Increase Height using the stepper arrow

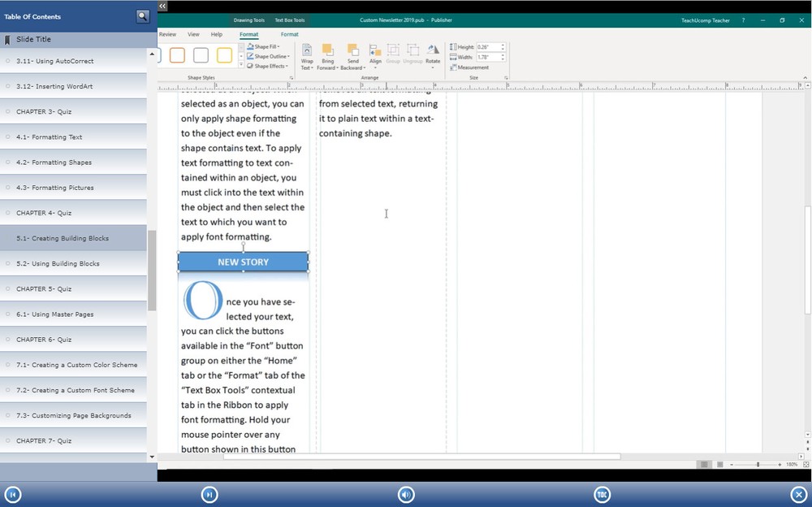point(502,45)
